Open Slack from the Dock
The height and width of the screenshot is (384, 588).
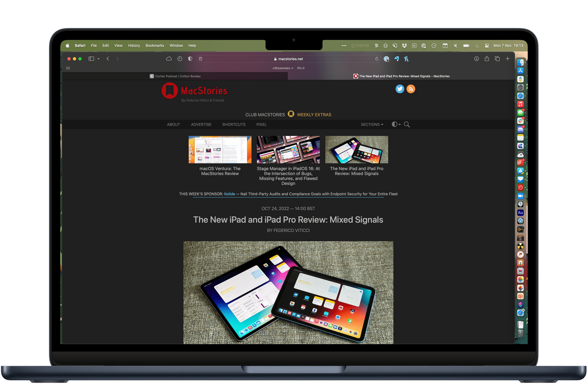point(520,121)
